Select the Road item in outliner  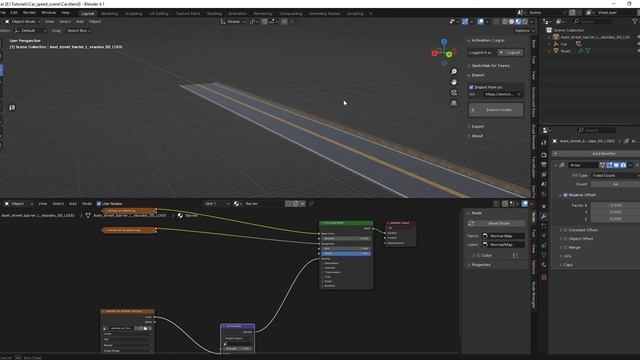565,51
